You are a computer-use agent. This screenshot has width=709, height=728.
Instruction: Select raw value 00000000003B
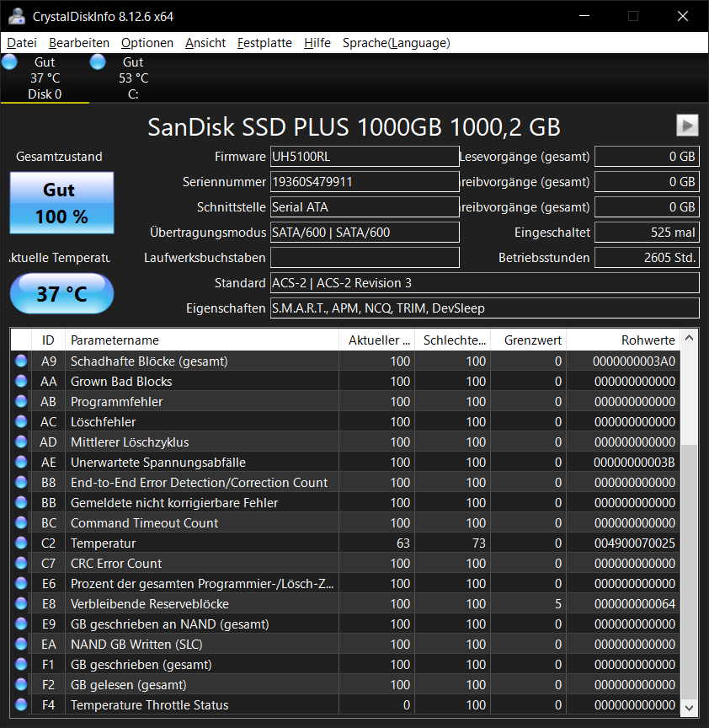(x=634, y=463)
